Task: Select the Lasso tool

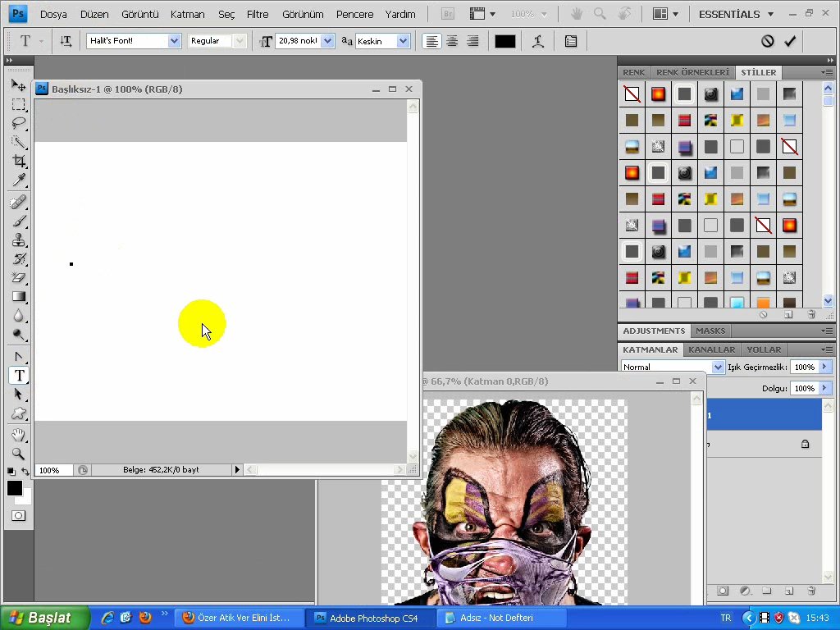Action: 19,123
